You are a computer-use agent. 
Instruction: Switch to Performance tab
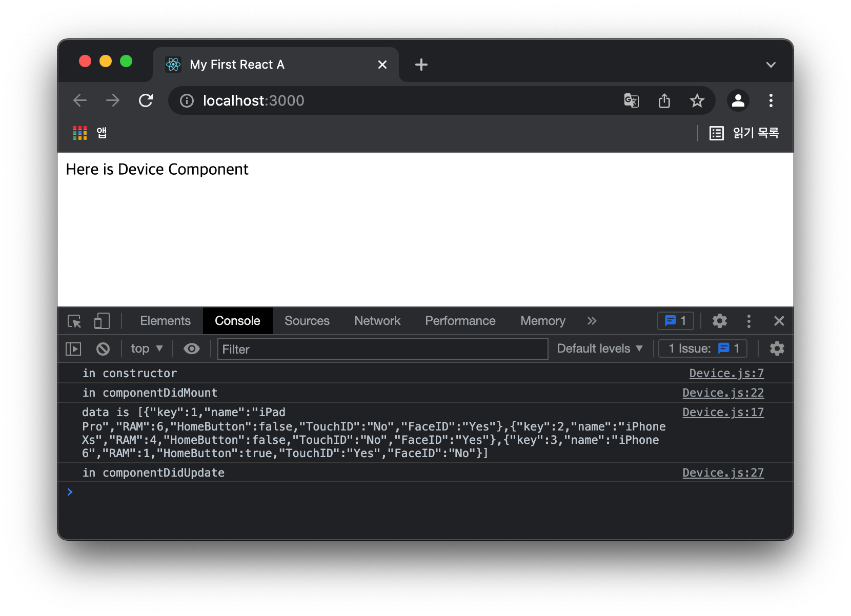tap(460, 321)
